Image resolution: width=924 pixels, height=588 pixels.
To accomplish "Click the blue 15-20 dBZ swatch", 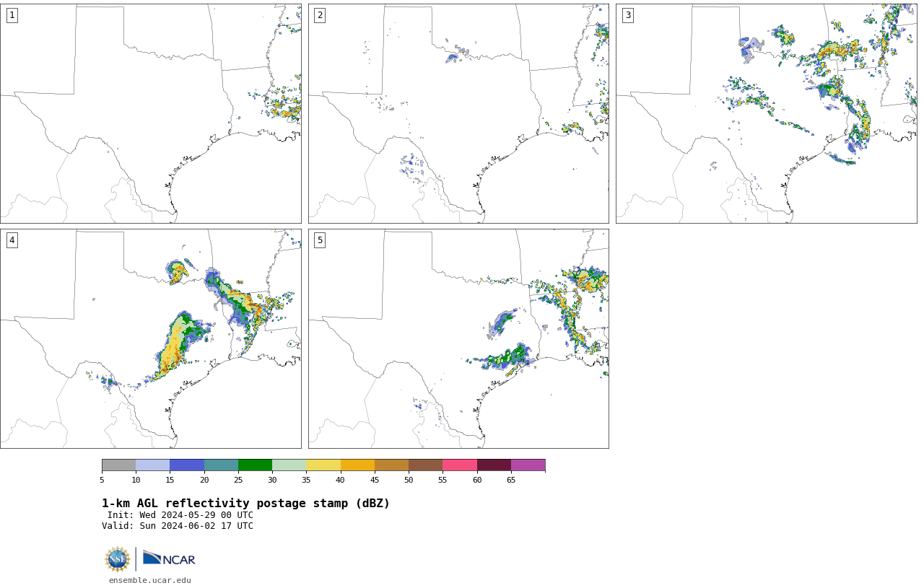I will click(187, 465).
